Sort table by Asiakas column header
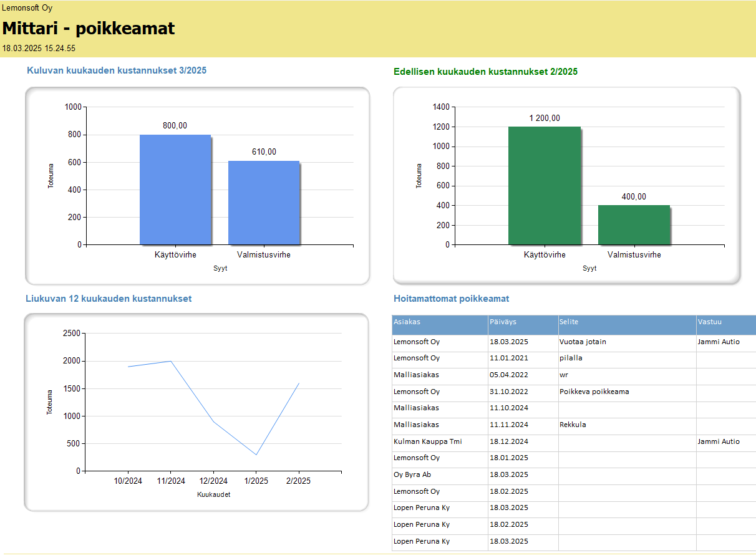Viewport: 756px width, 558px height. (x=407, y=322)
